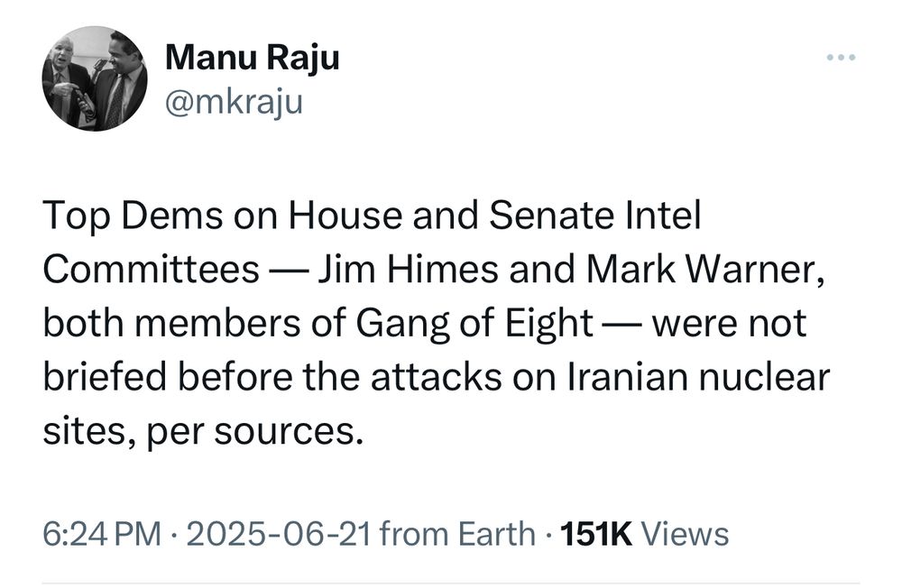Click the display name Manu Raju

tap(252, 58)
